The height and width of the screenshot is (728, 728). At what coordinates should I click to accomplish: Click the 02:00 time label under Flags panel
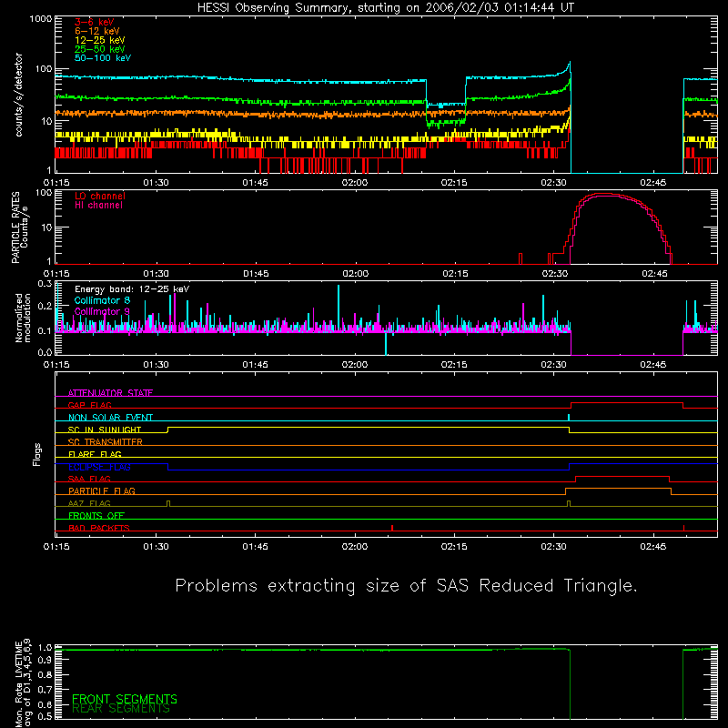(x=355, y=547)
